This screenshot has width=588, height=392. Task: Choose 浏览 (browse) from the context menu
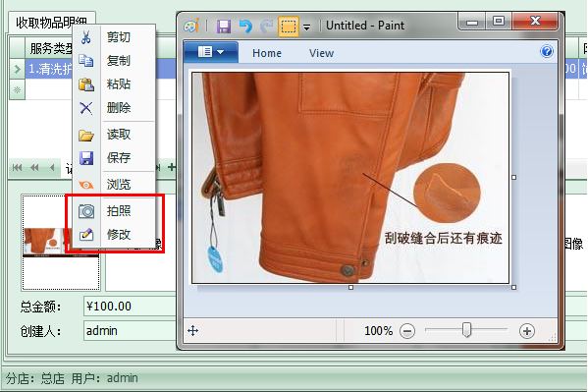click(x=114, y=185)
